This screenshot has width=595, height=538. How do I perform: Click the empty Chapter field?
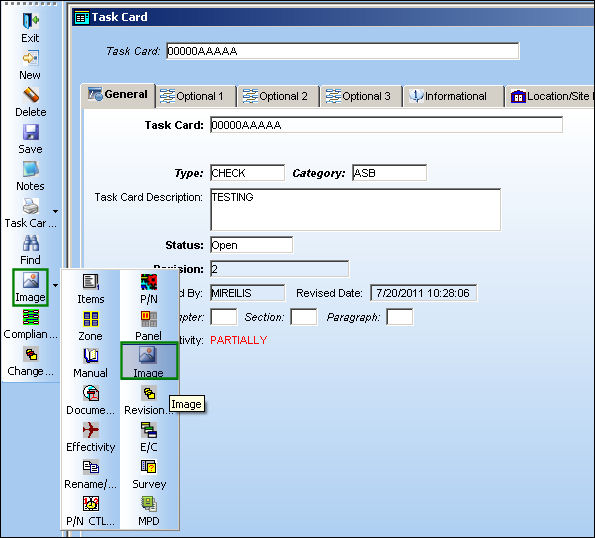tap(224, 317)
